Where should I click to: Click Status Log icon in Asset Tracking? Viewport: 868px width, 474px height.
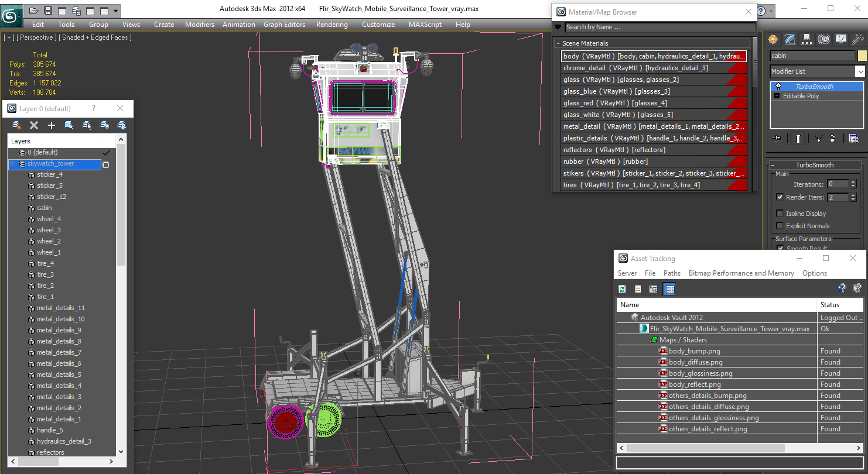tap(638, 289)
